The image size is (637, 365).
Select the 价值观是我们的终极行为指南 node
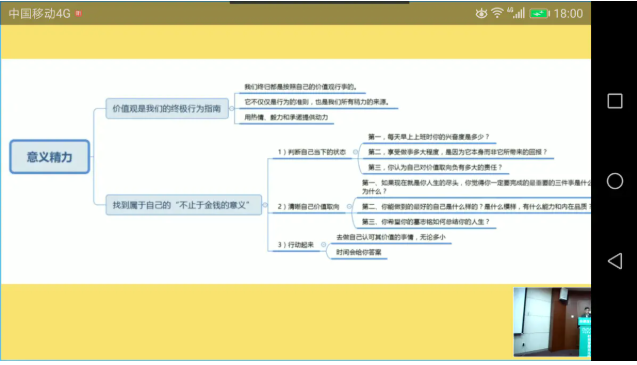pos(167,109)
